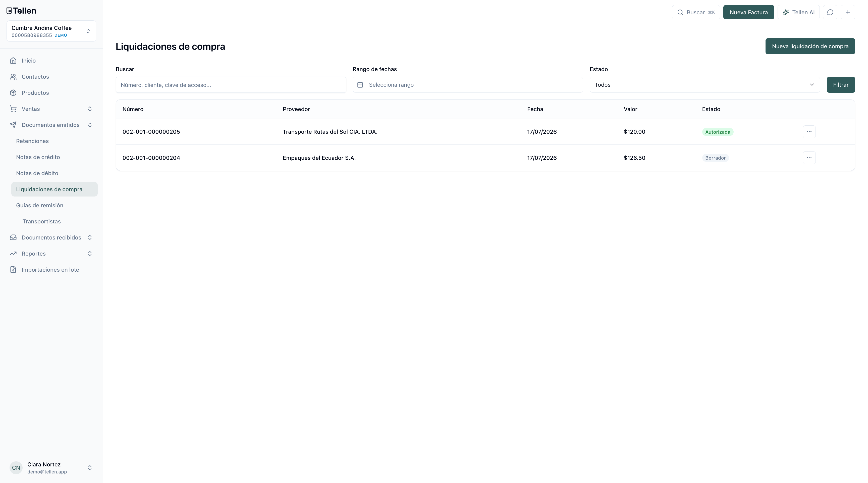Collapse the Documentos emitidos chevron
The image size is (868, 483).
[x=90, y=125]
